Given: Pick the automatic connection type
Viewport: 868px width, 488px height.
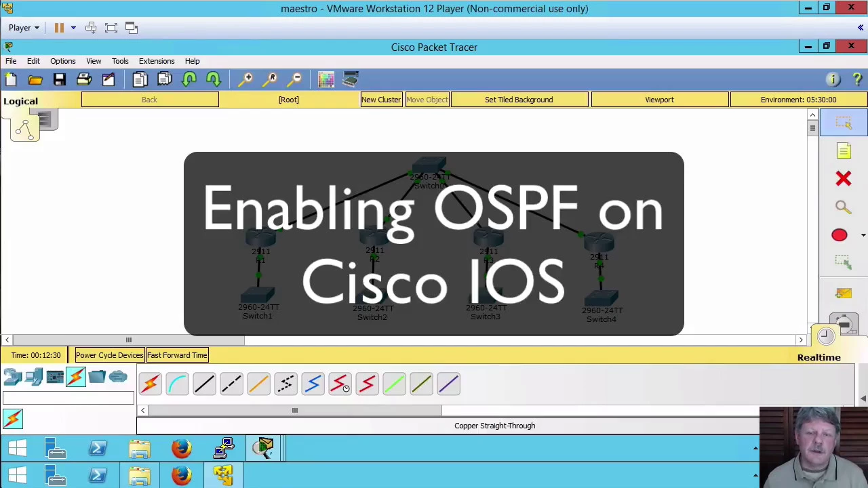Looking at the screenshot, I should 150,384.
